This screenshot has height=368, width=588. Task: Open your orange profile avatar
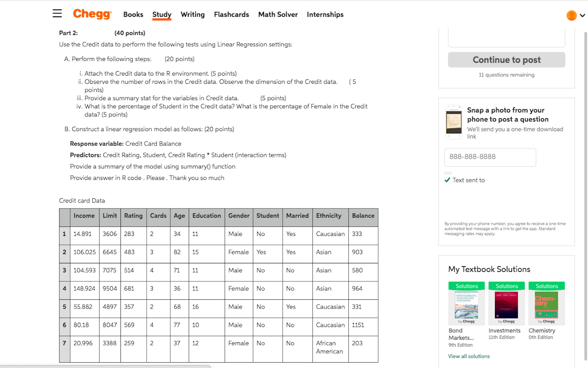(x=571, y=15)
